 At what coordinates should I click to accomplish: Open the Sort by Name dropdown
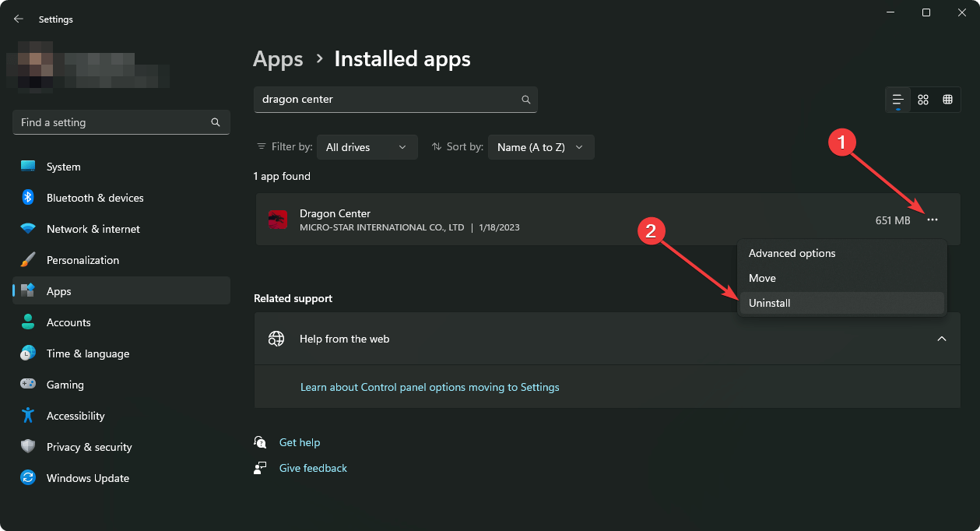tap(541, 147)
